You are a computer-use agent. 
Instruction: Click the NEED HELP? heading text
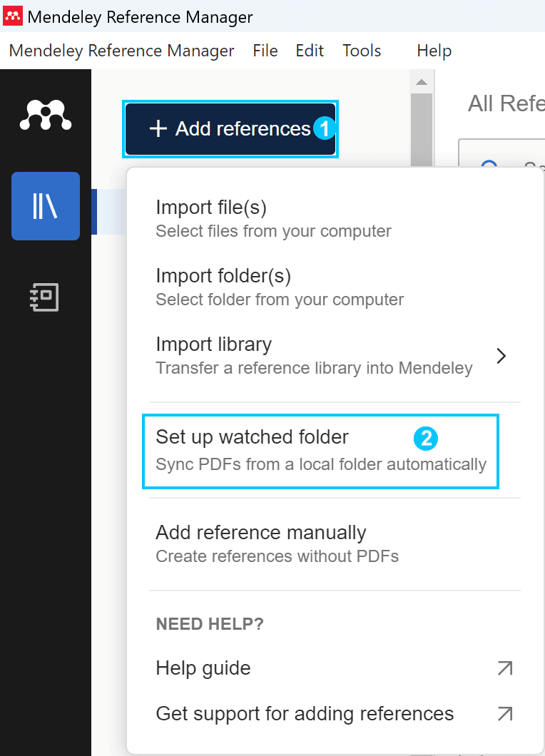pos(210,624)
